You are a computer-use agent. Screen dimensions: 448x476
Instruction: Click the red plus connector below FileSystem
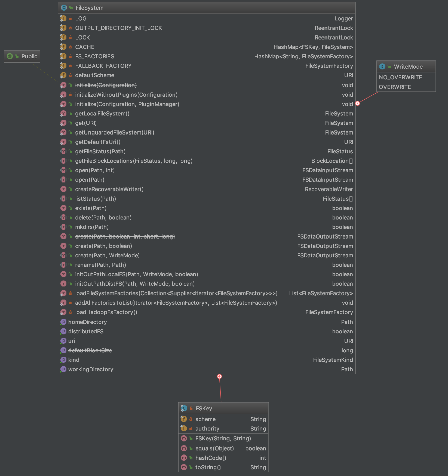[219, 376]
